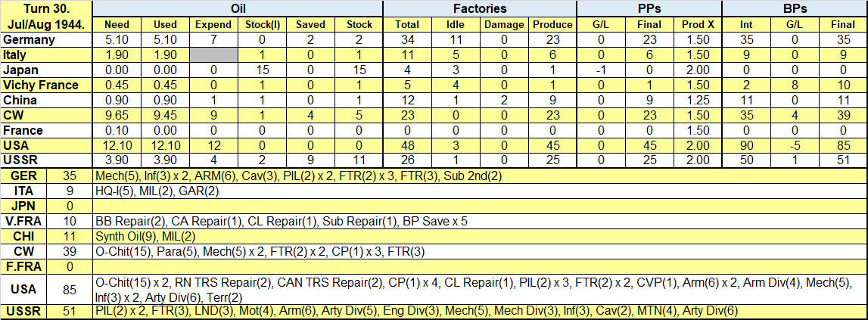Click the Prod X column header

click(x=698, y=24)
